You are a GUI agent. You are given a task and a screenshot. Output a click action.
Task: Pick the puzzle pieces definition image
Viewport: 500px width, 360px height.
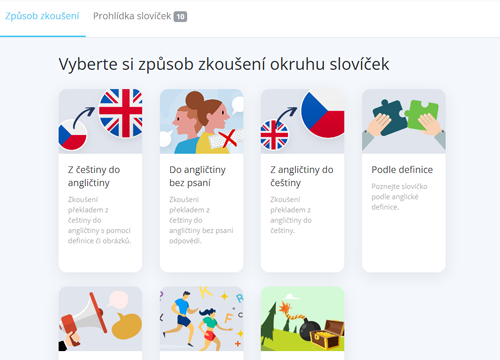tap(404, 121)
